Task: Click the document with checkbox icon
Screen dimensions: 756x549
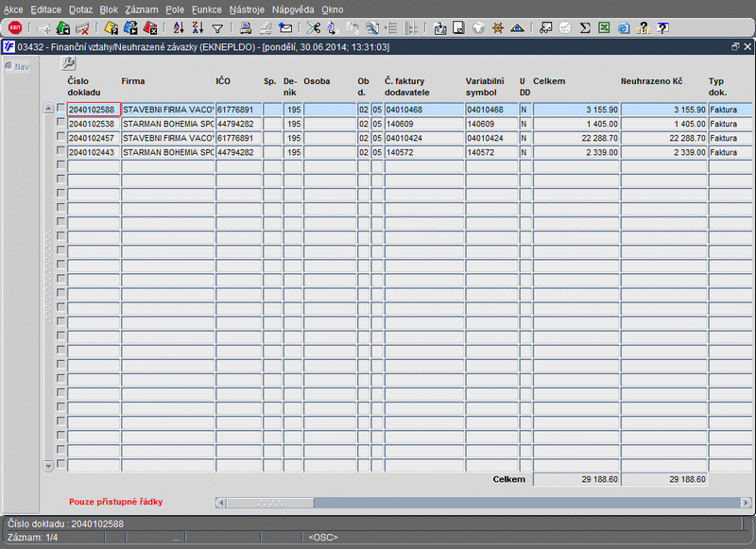Action: point(458,28)
